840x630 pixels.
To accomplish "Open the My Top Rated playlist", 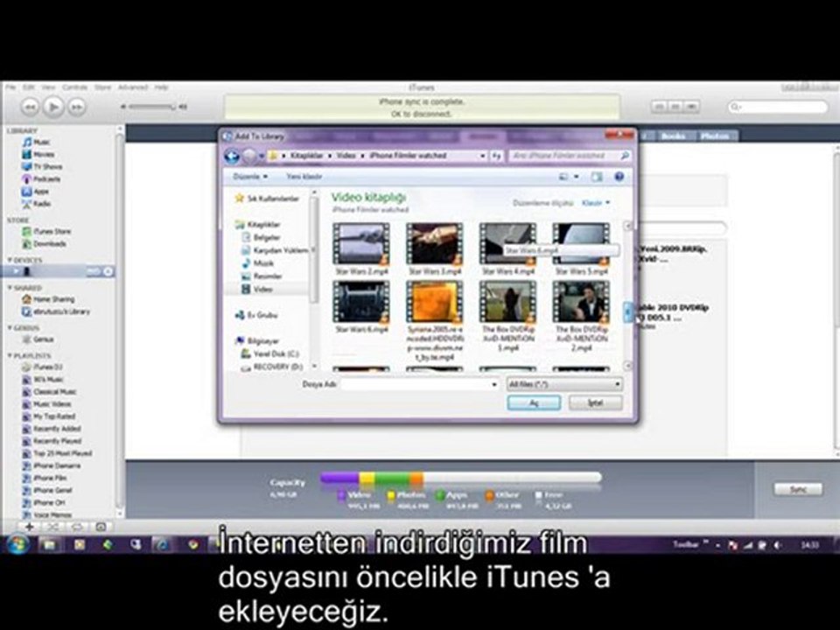I will pyautogui.click(x=49, y=416).
